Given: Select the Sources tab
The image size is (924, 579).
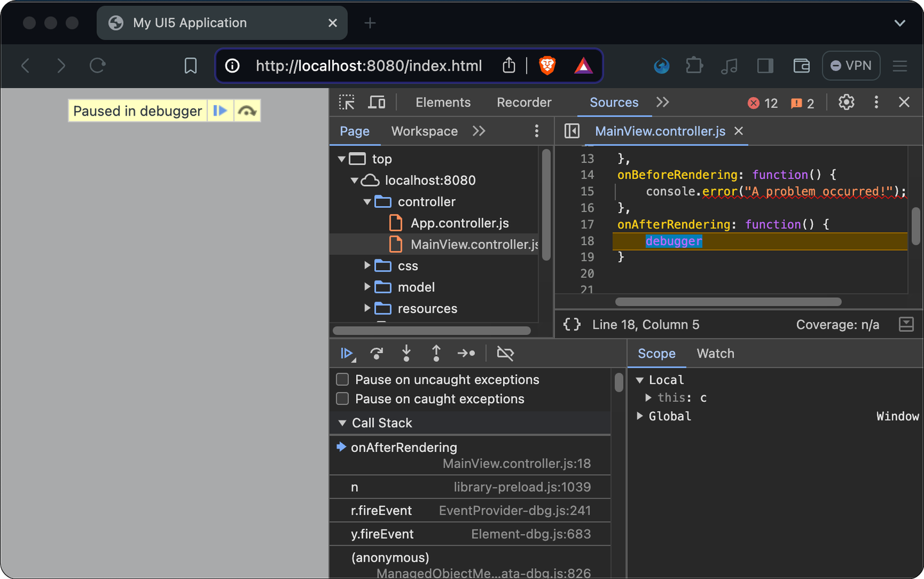Looking at the screenshot, I should coord(614,102).
